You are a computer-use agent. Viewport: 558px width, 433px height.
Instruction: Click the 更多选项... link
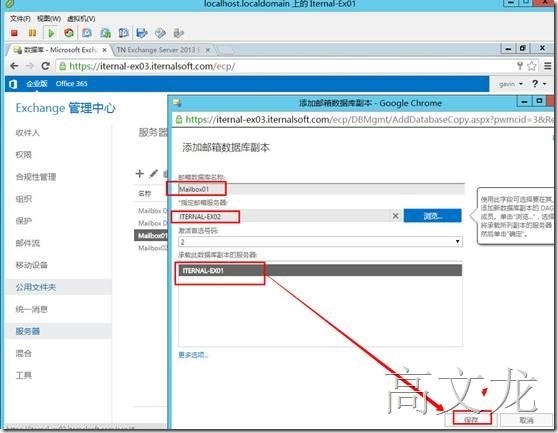[x=193, y=355]
